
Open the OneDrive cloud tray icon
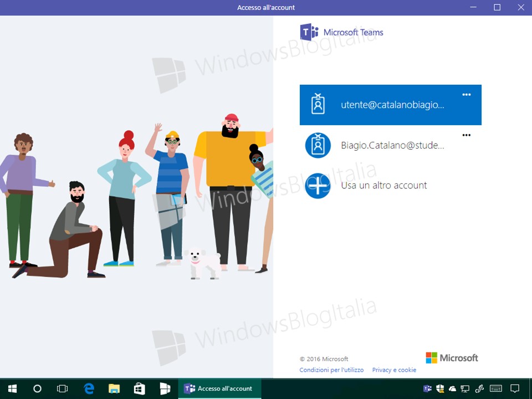coord(453,389)
